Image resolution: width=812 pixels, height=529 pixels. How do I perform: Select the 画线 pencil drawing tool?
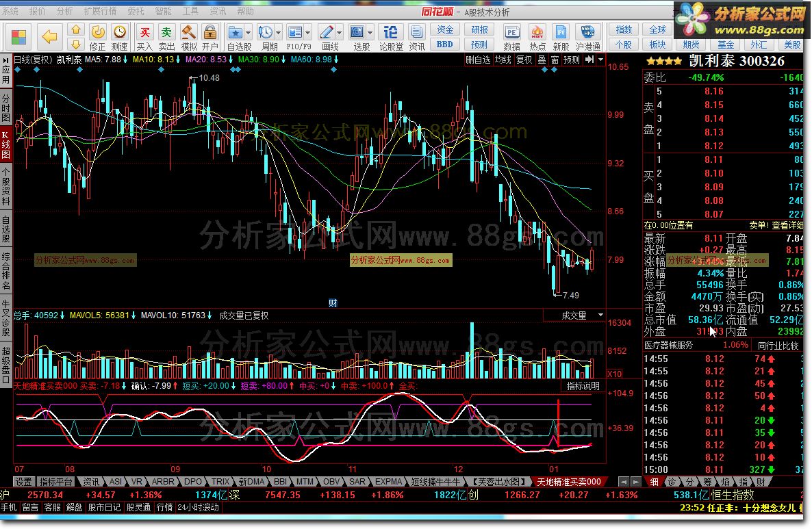(327, 33)
